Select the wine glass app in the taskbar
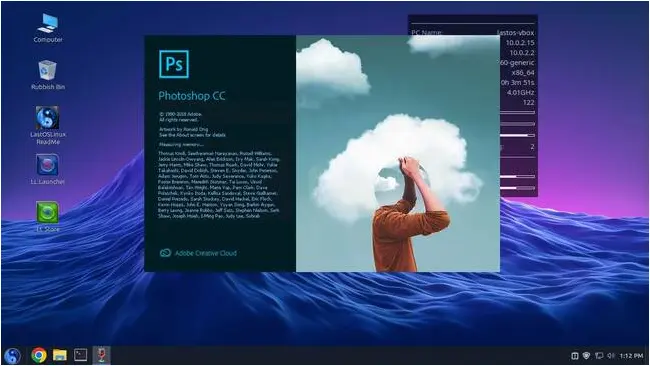The height and width of the screenshot is (366, 650). tap(102, 355)
